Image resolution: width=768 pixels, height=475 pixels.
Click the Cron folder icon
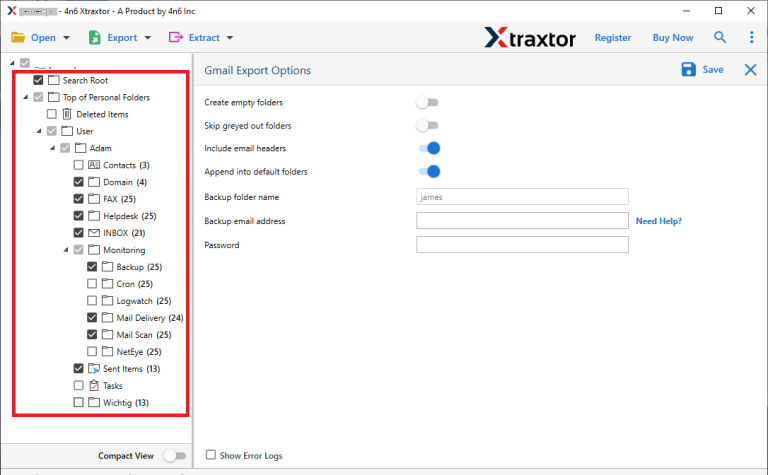click(107, 284)
